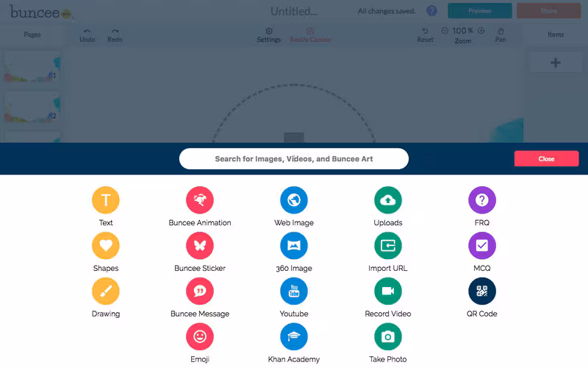Add an MCQ checkbox item

pos(482,246)
